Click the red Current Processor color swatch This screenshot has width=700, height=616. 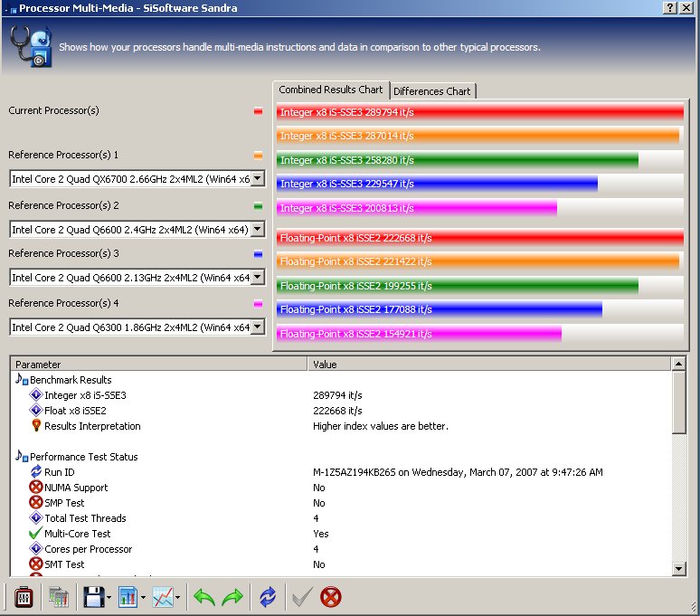click(258, 111)
